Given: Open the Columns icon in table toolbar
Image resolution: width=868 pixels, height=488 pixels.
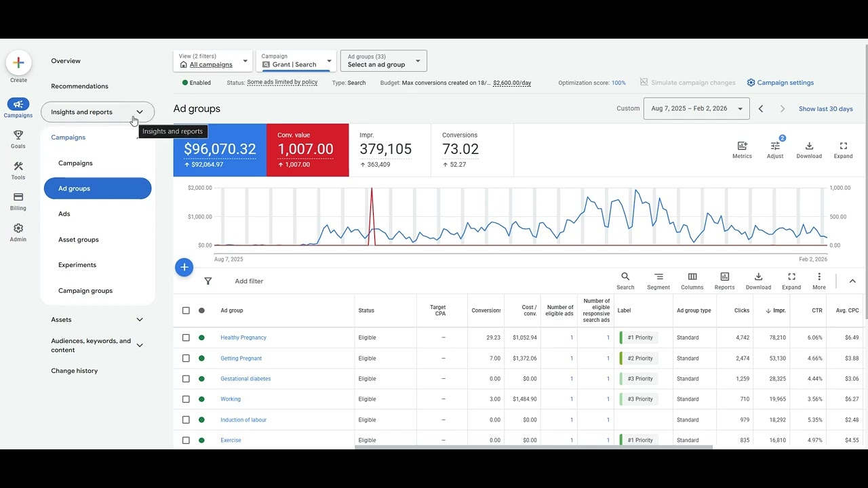Looking at the screenshot, I should (692, 277).
